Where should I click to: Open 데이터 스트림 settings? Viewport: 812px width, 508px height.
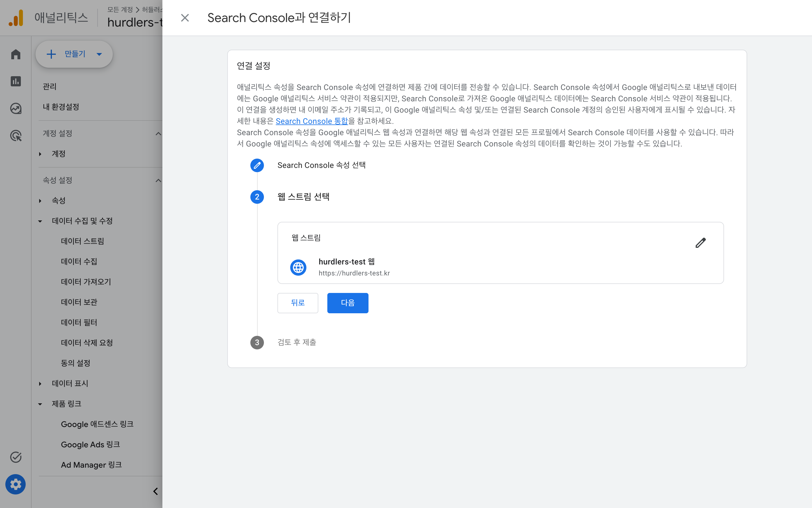(x=83, y=241)
